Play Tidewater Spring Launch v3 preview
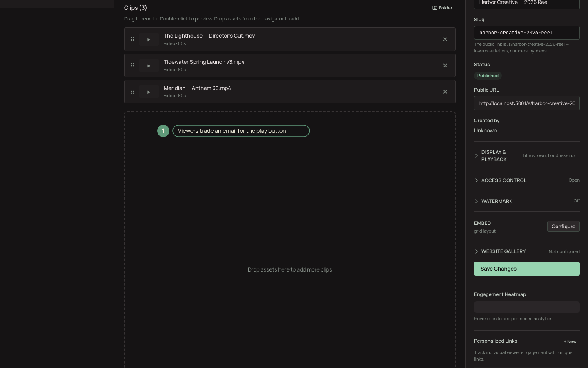Viewport: 588px width, 368px height. point(149,66)
